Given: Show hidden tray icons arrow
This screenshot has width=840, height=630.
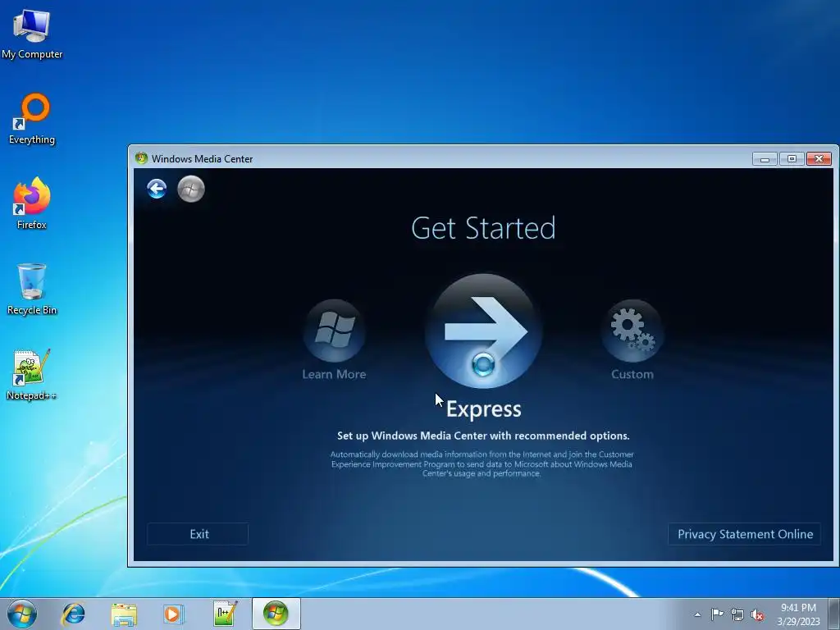Looking at the screenshot, I should (697, 614).
